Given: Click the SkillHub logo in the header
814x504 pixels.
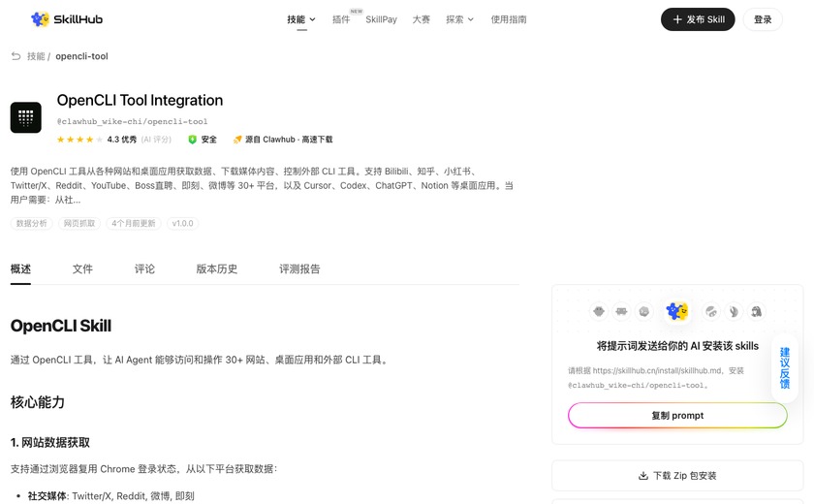Looking at the screenshot, I should [x=67, y=19].
